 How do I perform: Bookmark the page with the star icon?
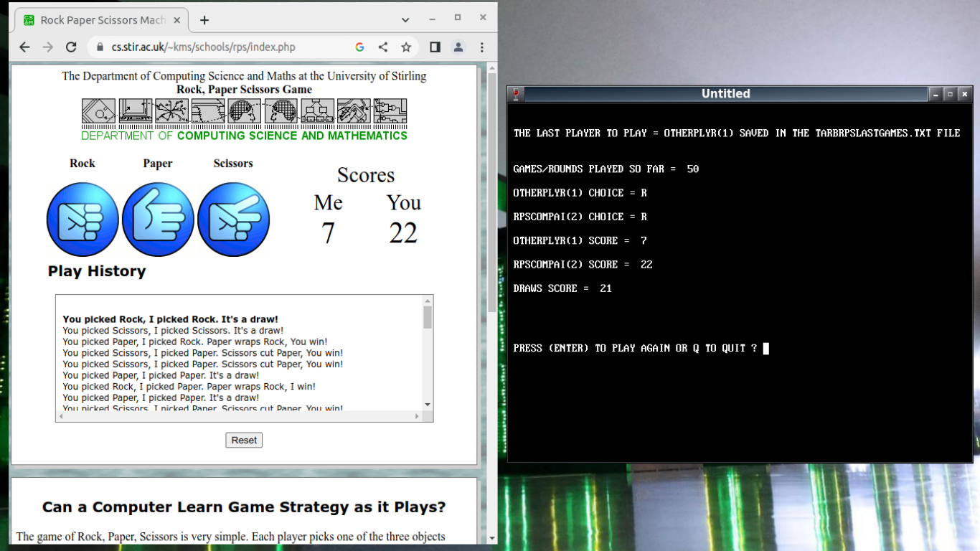point(406,47)
